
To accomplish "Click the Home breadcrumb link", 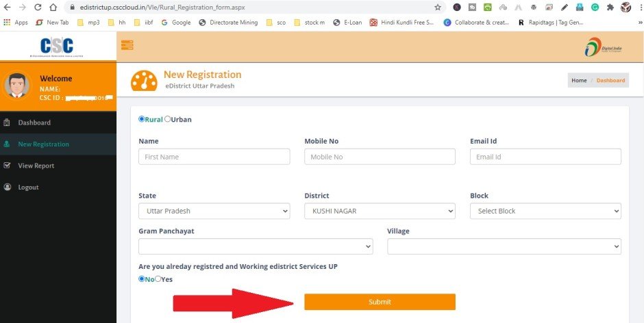I will pos(579,81).
